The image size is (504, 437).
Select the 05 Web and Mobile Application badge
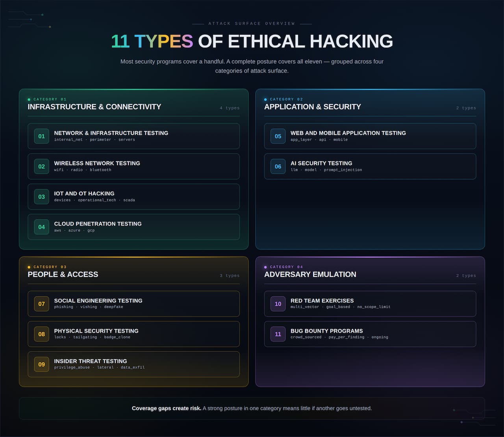pos(278,136)
